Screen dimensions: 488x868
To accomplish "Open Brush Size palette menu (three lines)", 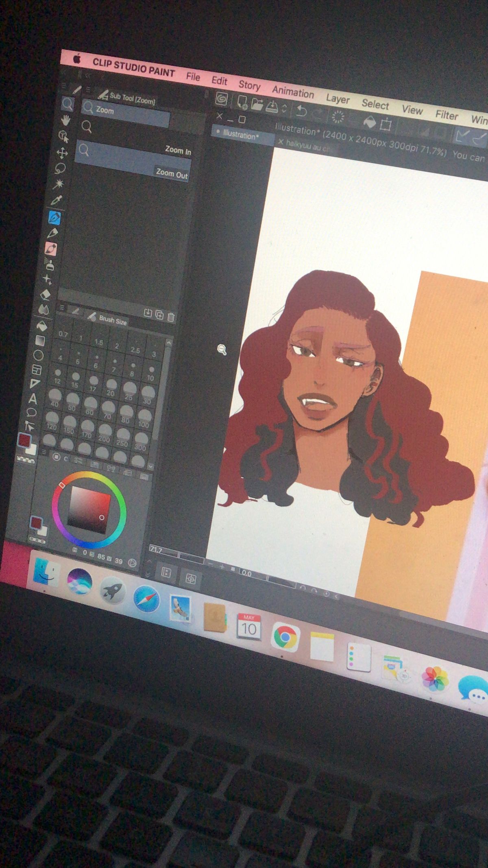I will (62, 308).
